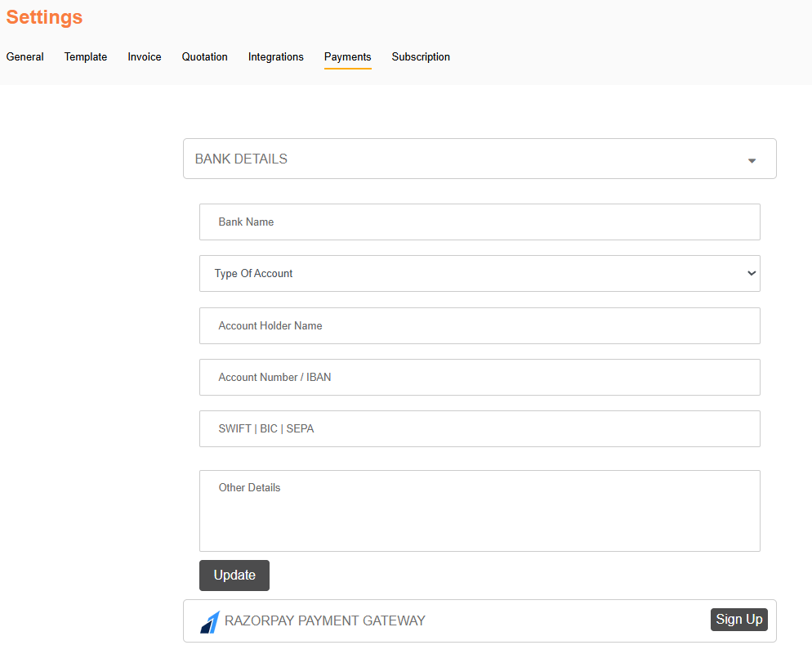
Task: Click the Account Holder Name field
Action: pyautogui.click(x=480, y=326)
